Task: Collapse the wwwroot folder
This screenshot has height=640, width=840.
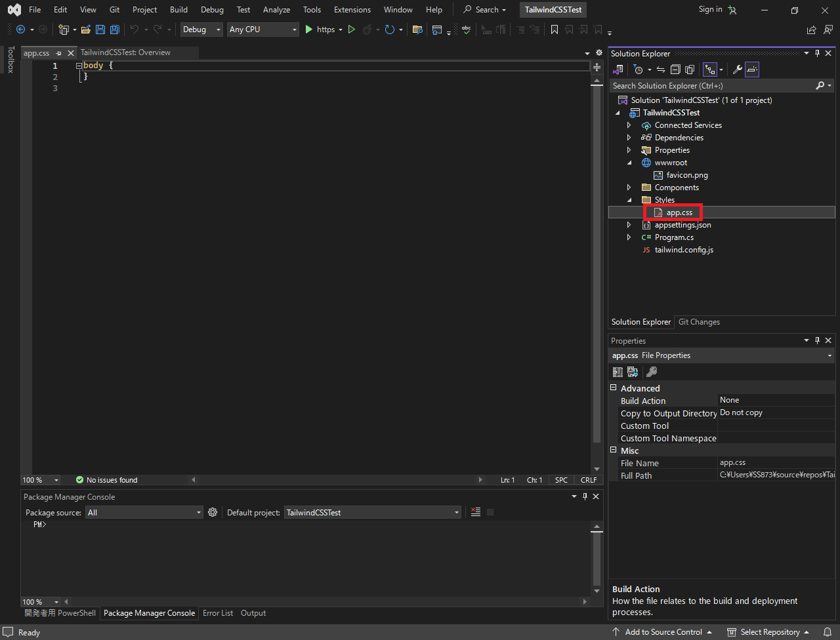Action: click(629, 163)
